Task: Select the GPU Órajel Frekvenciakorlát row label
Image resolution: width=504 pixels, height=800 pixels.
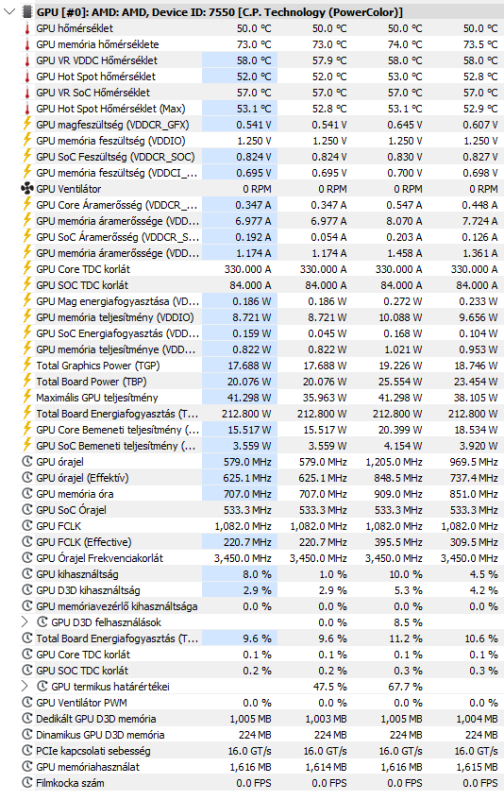Action: point(99,558)
